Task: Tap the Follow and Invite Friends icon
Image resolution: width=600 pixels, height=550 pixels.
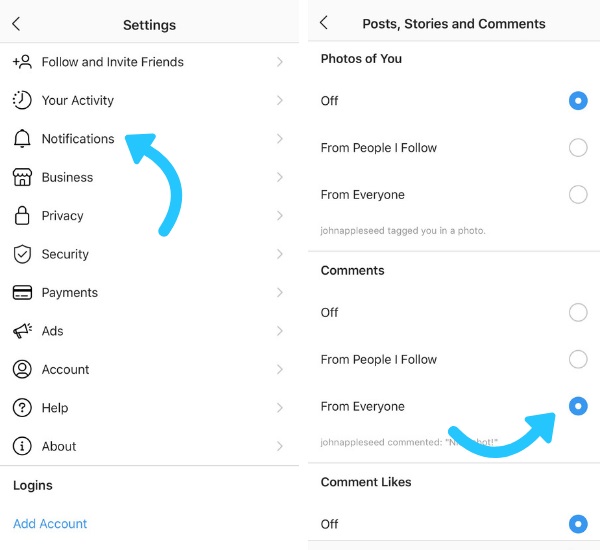Action: pyautogui.click(x=22, y=62)
